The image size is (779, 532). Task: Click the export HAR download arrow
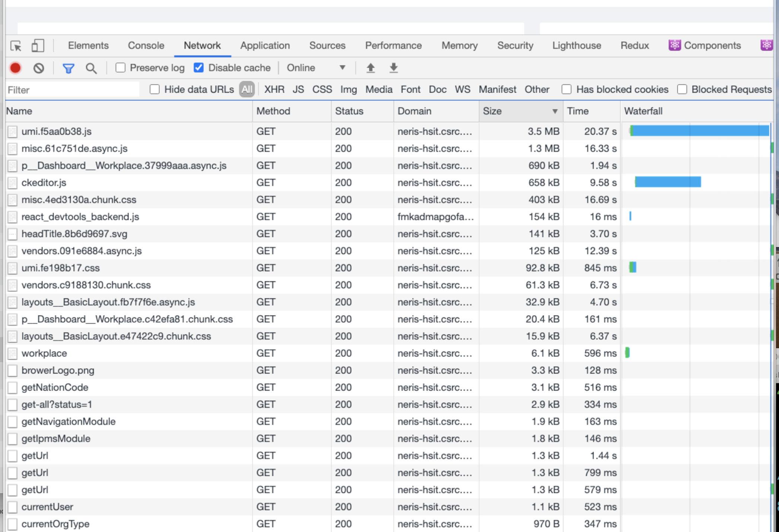click(394, 68)
